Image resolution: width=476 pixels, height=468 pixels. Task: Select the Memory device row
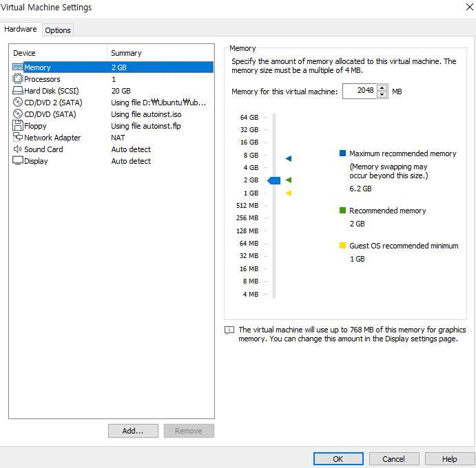click(x=112, y=67)
